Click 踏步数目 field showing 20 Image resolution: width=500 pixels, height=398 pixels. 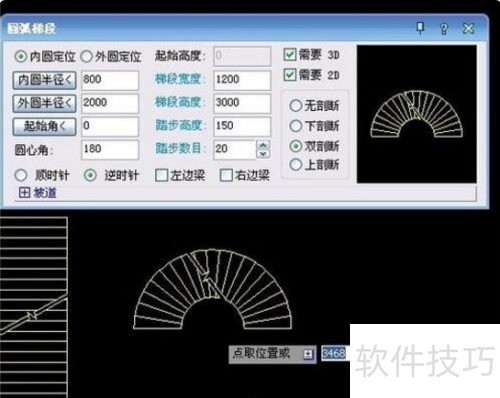point(235,149)
